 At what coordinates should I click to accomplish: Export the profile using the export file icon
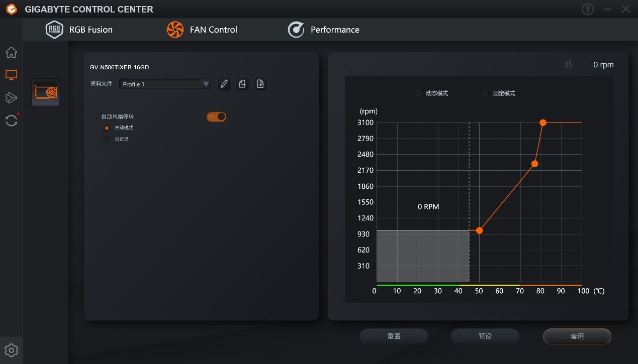[242, 83]
